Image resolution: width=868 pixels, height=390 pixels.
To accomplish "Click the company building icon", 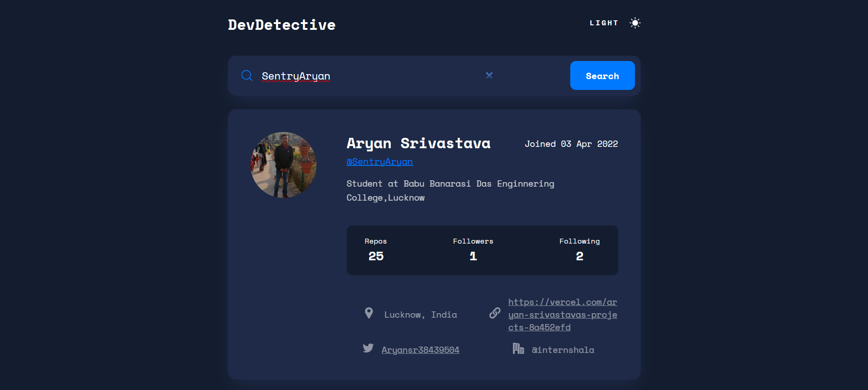I will pyautogui.click(x=518, y=348).
